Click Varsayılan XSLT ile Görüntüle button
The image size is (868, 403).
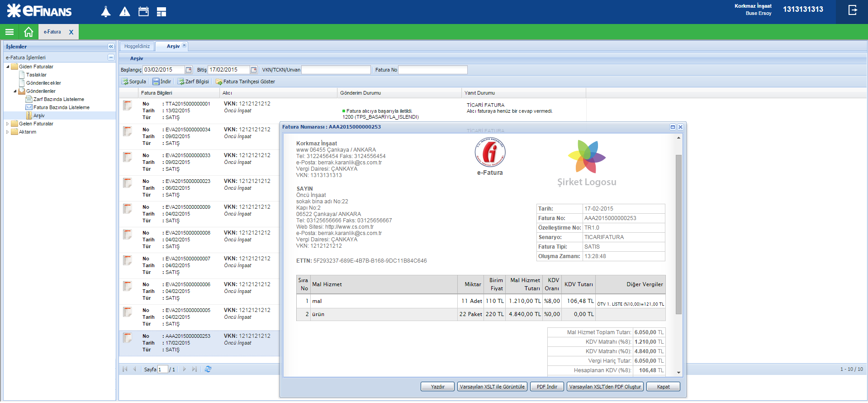(x=492, y=387)
